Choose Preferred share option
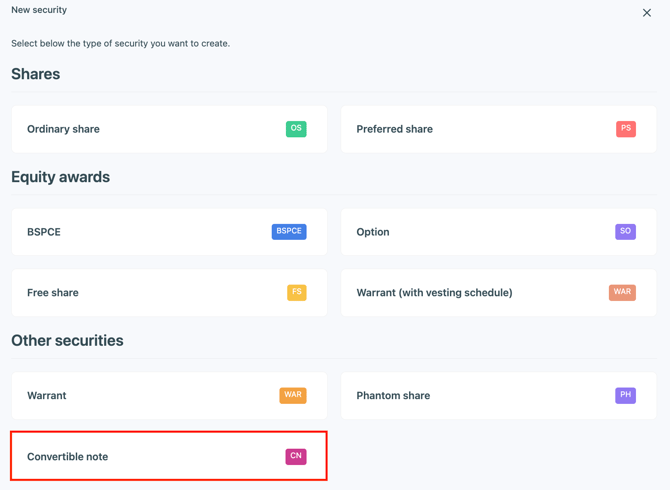Screen dimensions: 670x490 click(394, 129)
